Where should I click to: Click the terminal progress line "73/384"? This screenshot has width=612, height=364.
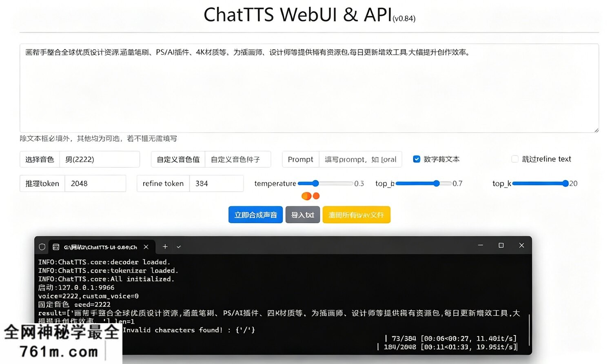(451, 339)
